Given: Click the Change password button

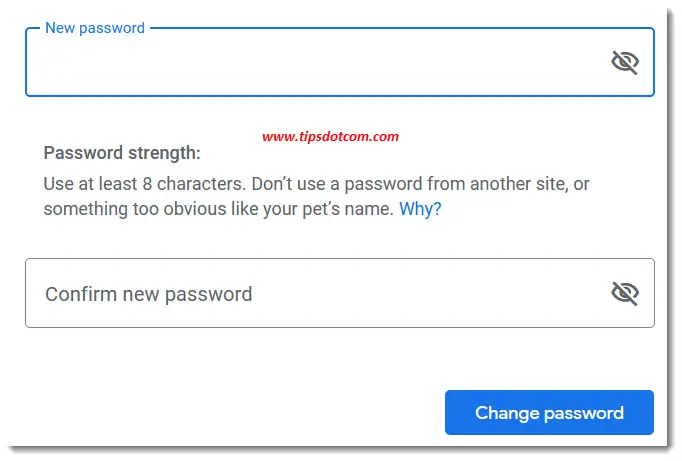Looking at the screenshot, I should click(549, 412).
